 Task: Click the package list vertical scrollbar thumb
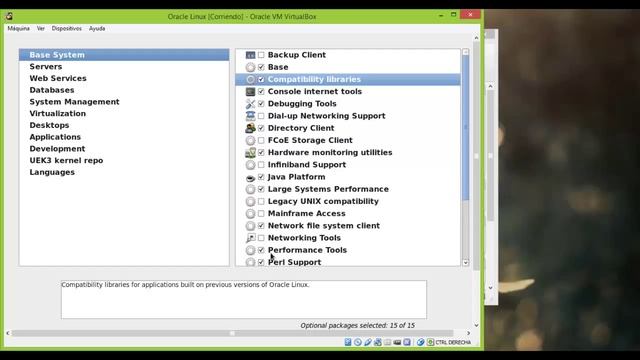pyautogui.click(x=465, y=127)
